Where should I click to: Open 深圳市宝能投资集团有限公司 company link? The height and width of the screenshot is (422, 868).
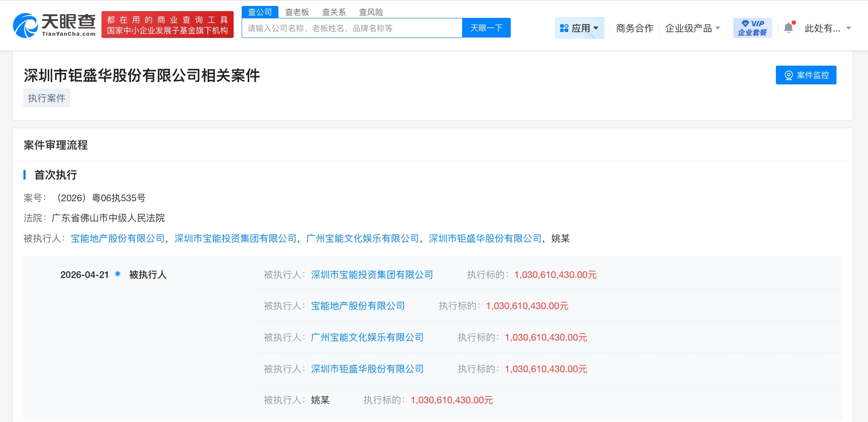[235, 239]
